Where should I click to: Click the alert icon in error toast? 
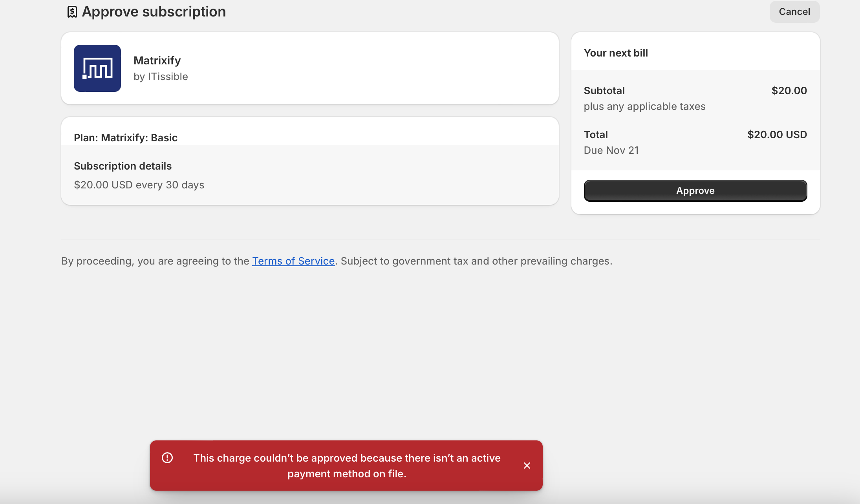tap(167, 458)
